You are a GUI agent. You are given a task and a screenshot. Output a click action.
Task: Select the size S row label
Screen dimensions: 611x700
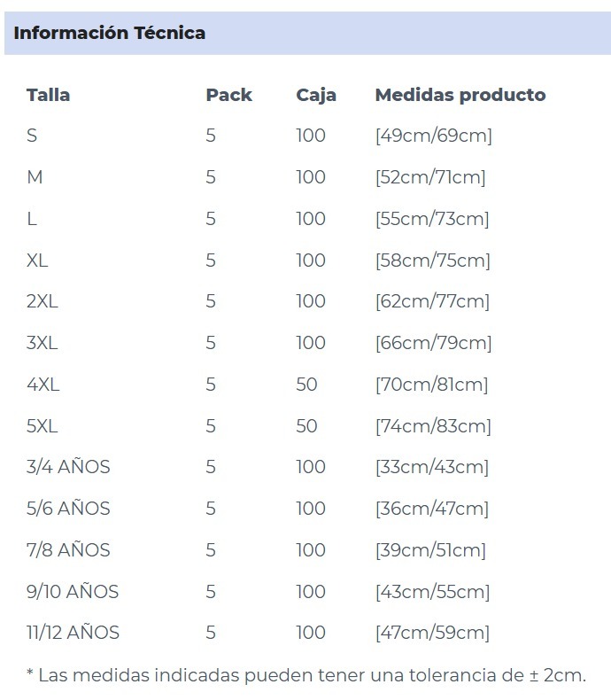(32, 136)
